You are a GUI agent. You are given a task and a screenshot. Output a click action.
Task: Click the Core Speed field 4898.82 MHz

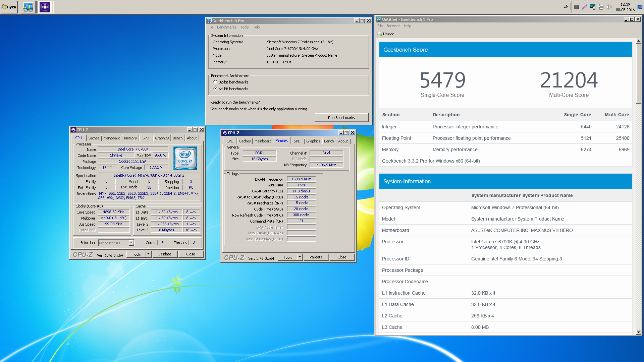click(x=114, y=212)
